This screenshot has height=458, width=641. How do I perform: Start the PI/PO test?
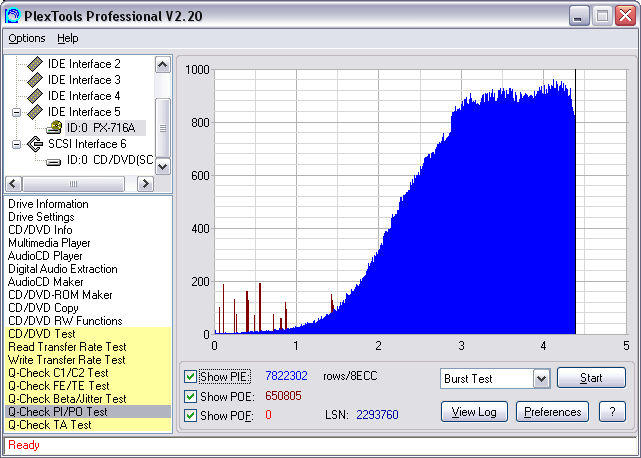pyautogui.click(x=591, y=378)
